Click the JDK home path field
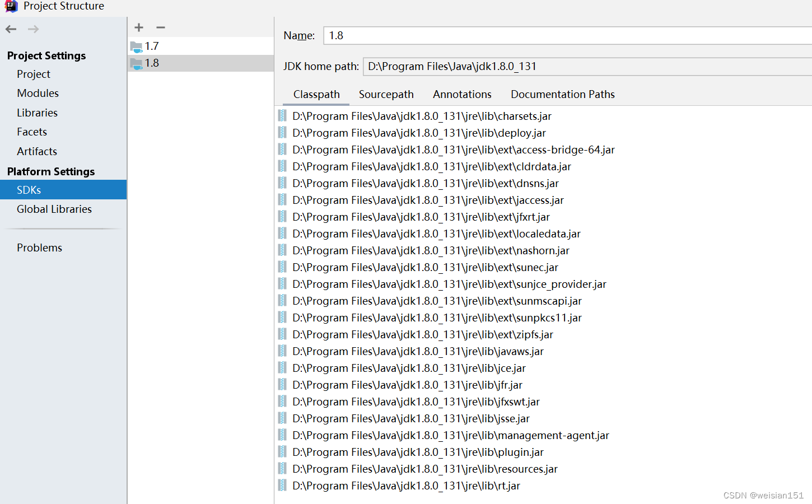The width and height of the screenshot is (812, 504). [x=587, y=66]
